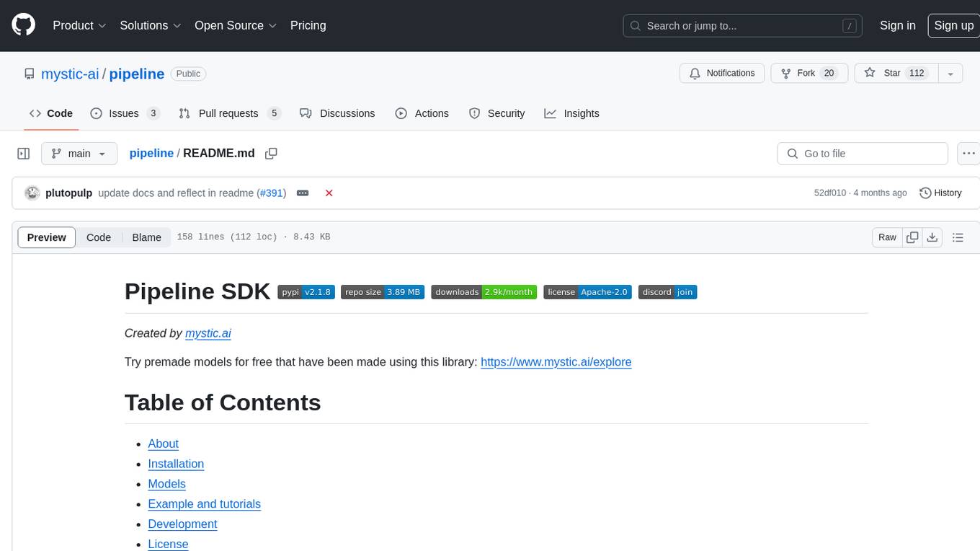Open the plutopulp author link

point(68,193)
